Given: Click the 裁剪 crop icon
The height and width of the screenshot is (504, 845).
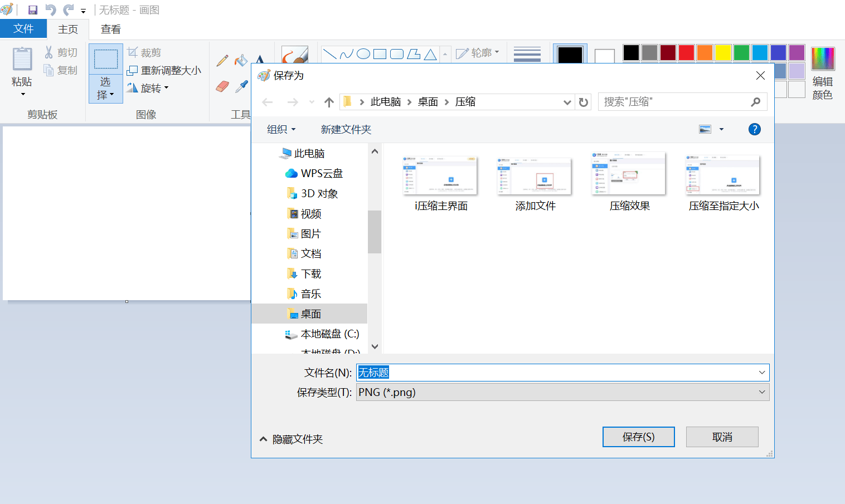Looking at the screenshot, I should (x=133, y=51).
